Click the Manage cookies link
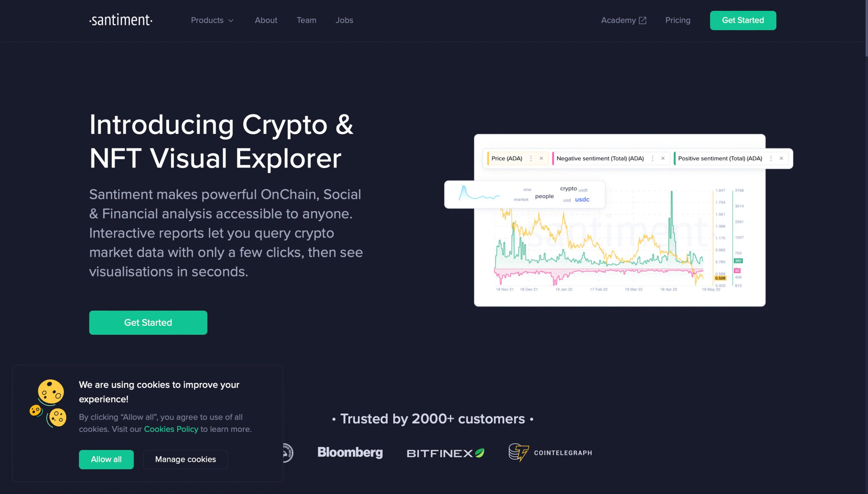The image size is (868, 494). coord(185,459)
